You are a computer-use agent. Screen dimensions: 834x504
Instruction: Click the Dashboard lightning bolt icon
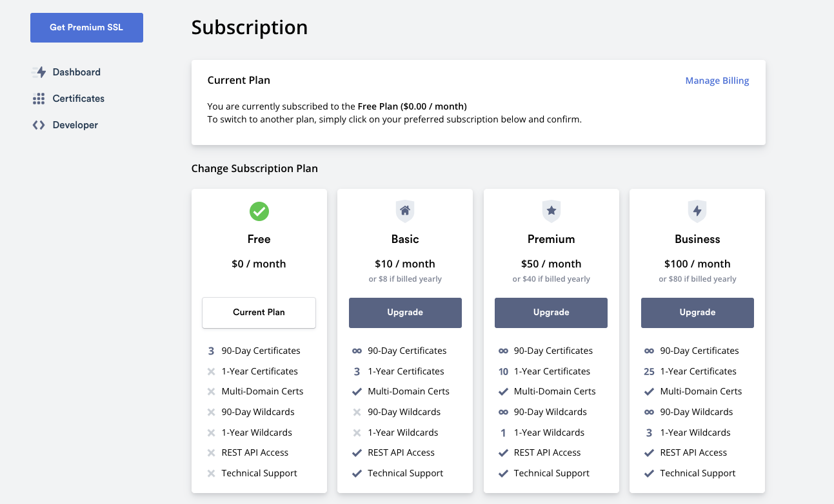39,72
